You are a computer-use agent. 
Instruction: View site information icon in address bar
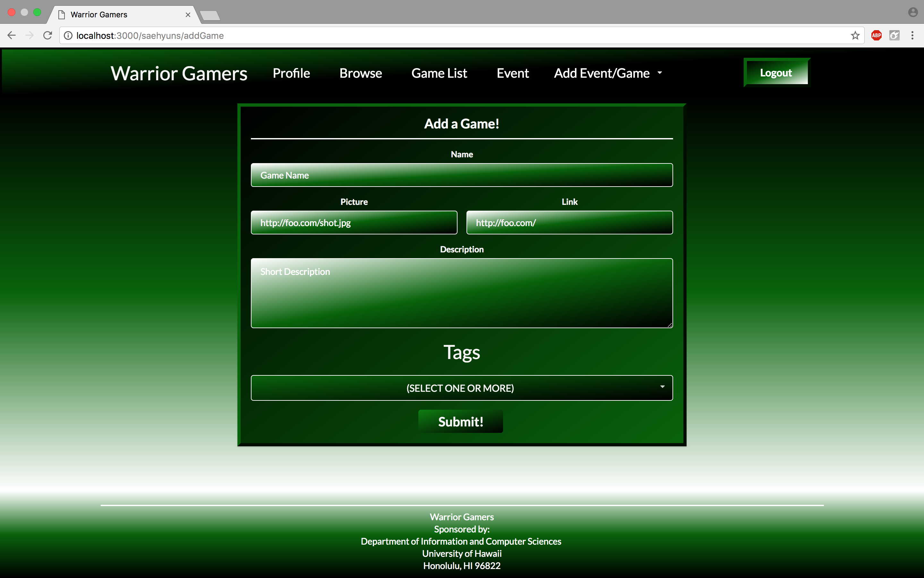(x=68, y=36)
